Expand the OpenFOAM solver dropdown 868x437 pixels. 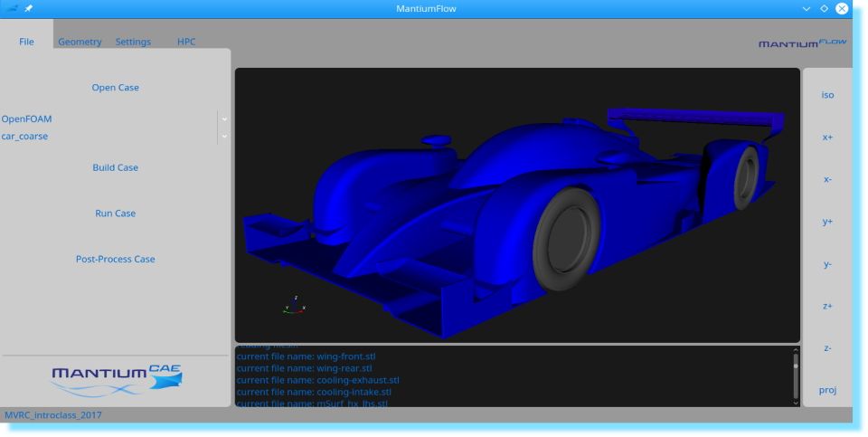(x=224, y=119)
